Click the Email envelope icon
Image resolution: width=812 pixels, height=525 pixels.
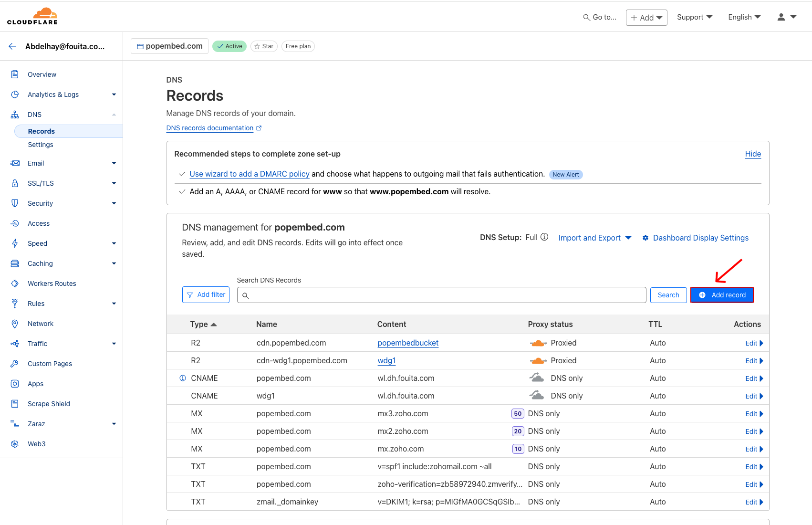pyautogui.click(x=15, y=163)
